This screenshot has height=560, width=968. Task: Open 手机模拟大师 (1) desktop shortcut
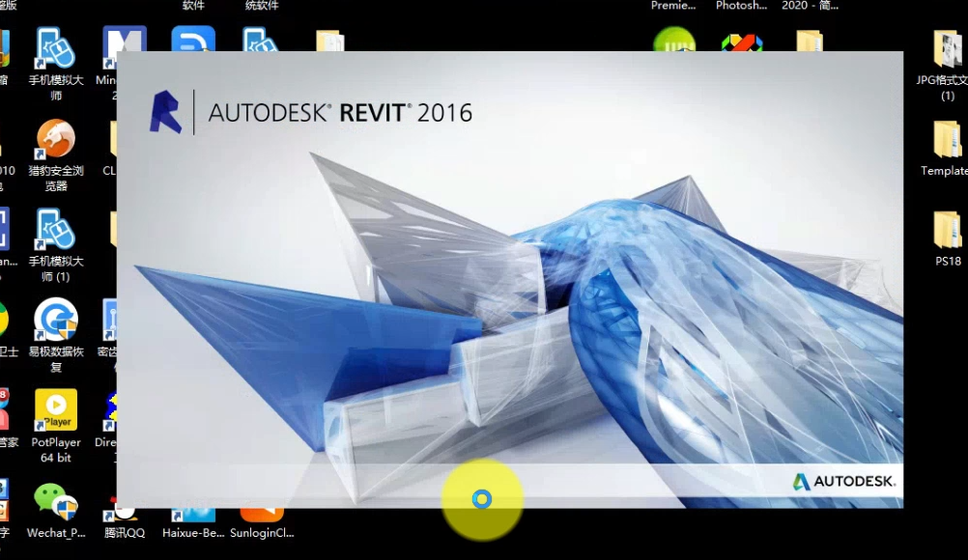point(56,245)
